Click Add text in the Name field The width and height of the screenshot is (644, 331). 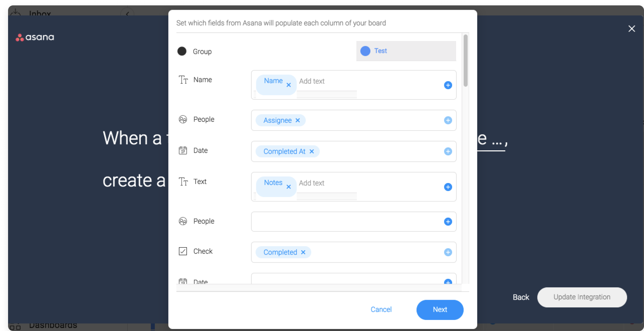point(312,81)
